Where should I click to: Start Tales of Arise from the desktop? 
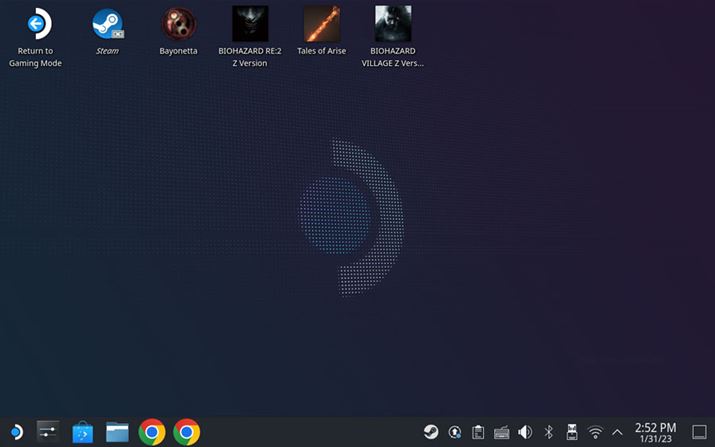[321, 24]
